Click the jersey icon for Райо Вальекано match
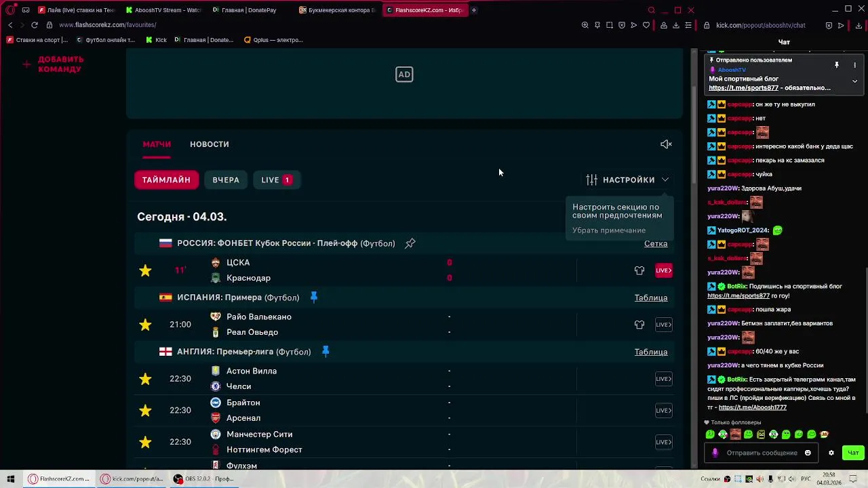 tap(639, 325)
